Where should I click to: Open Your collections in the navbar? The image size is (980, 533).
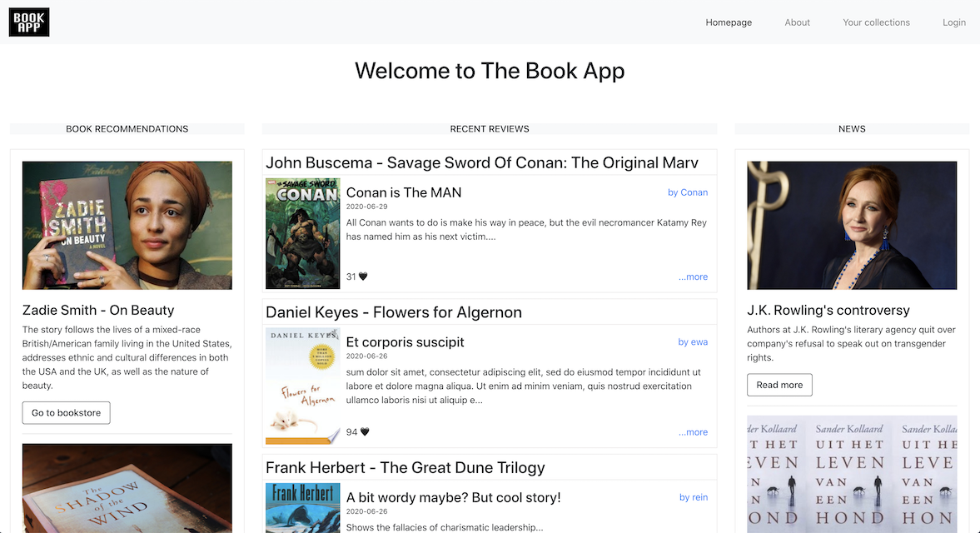pyautogui.click(x=876, y=22)
